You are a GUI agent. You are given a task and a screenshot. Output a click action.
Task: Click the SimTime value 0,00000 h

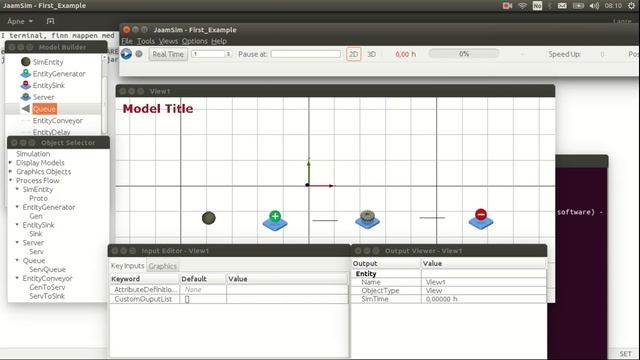tap(442, 299)
